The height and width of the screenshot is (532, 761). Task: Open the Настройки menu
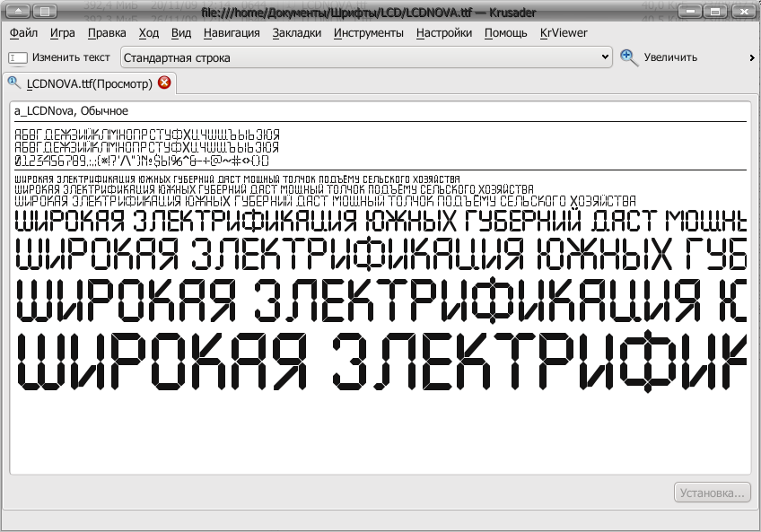point(444,33)
